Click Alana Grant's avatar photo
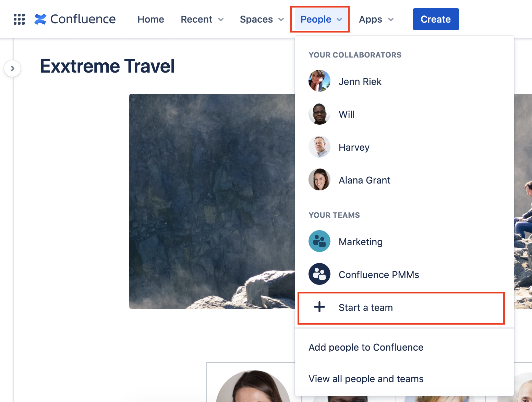Screen dimensions: 532x402 [x=319, y=179]
